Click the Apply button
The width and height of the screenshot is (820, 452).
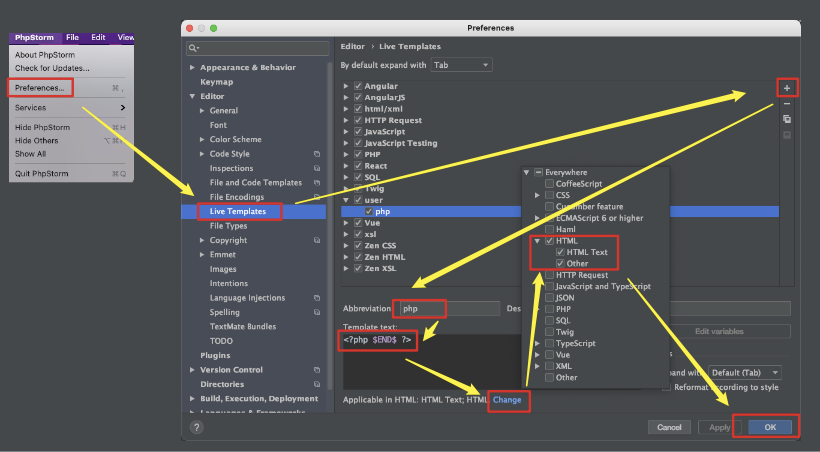pos(720,427)
